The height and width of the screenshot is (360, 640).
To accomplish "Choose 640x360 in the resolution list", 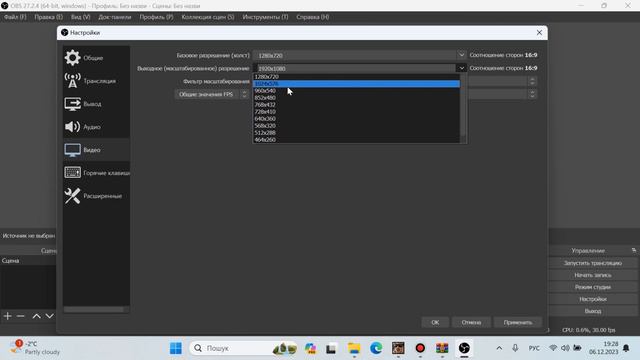I will [356, 119].
